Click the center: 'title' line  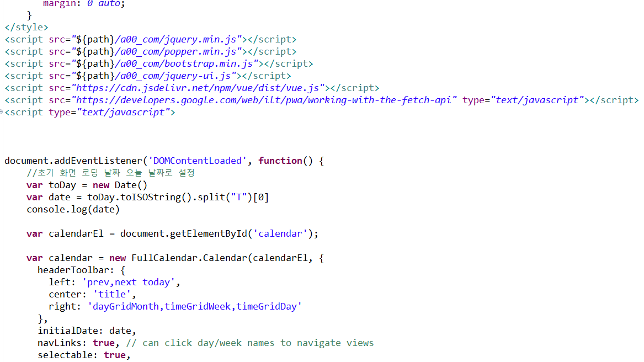coord(92,294)
